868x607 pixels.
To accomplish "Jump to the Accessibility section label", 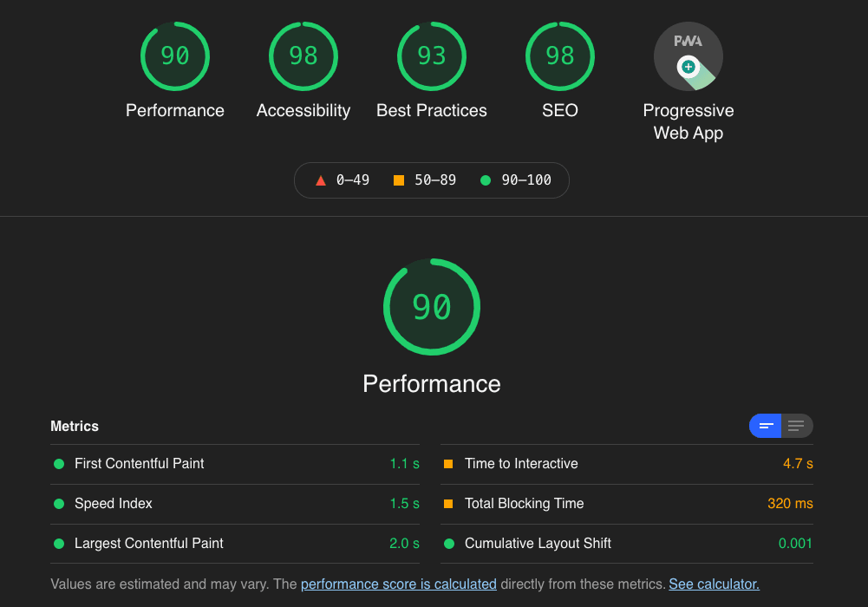I will pos(303,111).
